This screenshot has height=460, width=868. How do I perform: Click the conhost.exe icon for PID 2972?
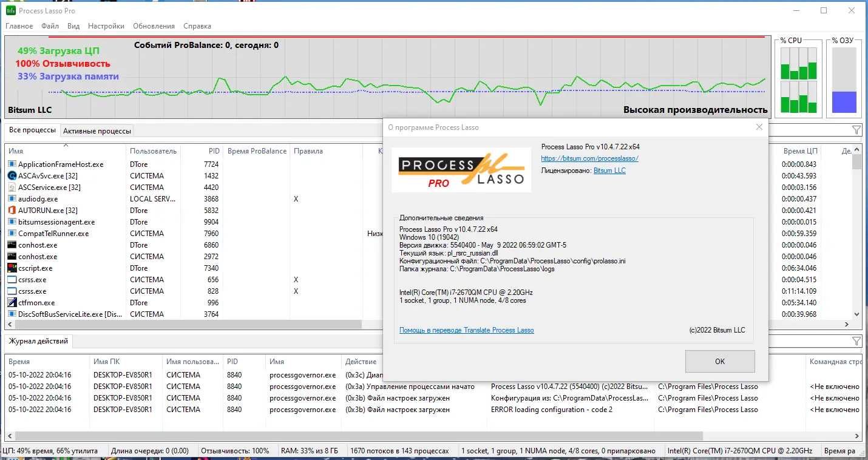(x=12, y=256)
